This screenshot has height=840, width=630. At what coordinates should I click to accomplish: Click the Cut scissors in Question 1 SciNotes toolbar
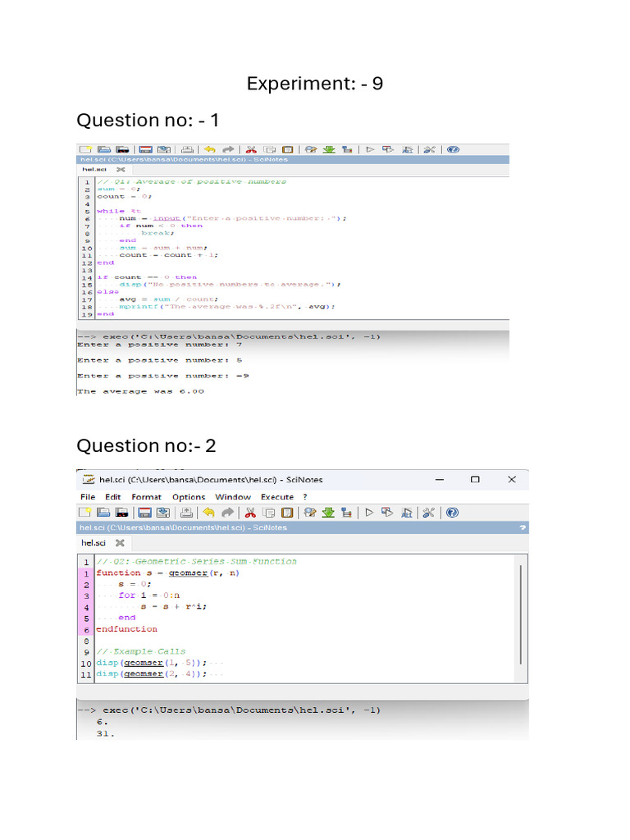tap(251, 149)
